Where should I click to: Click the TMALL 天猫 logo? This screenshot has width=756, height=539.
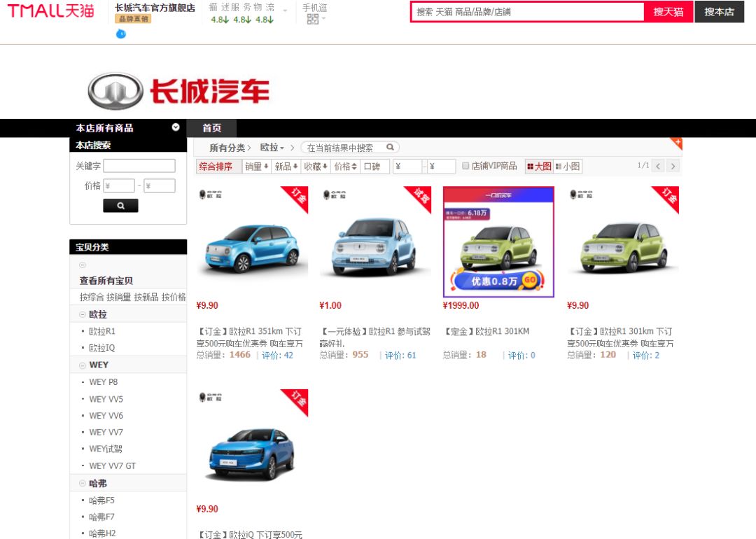pos(50,11)
